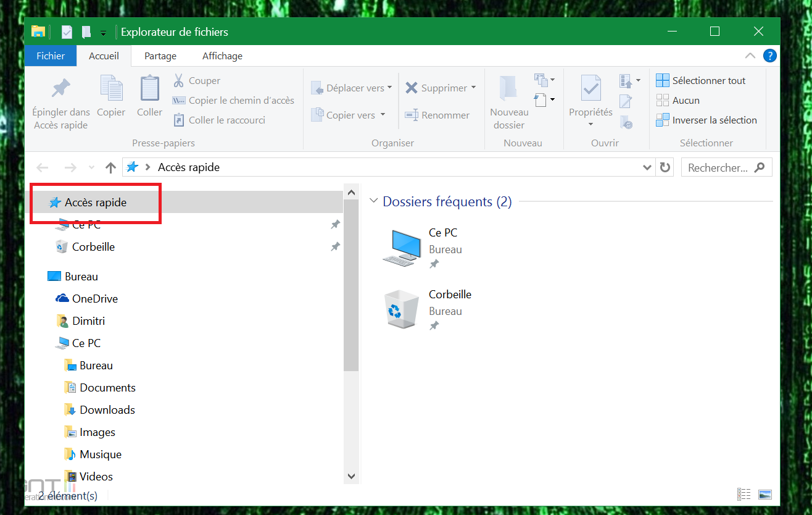Open the Customize Quick Access Toolbar arrow
The image size is (812, 515).
coord(103,33)
